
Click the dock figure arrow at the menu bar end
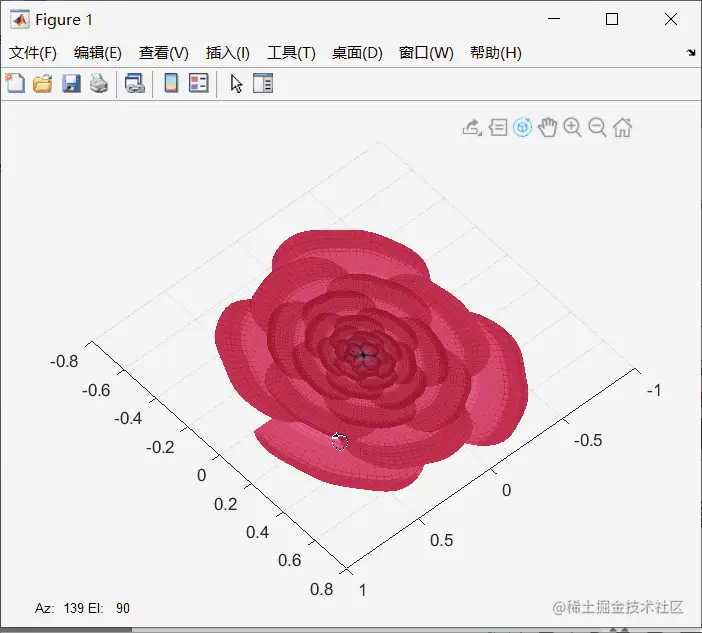691,52
